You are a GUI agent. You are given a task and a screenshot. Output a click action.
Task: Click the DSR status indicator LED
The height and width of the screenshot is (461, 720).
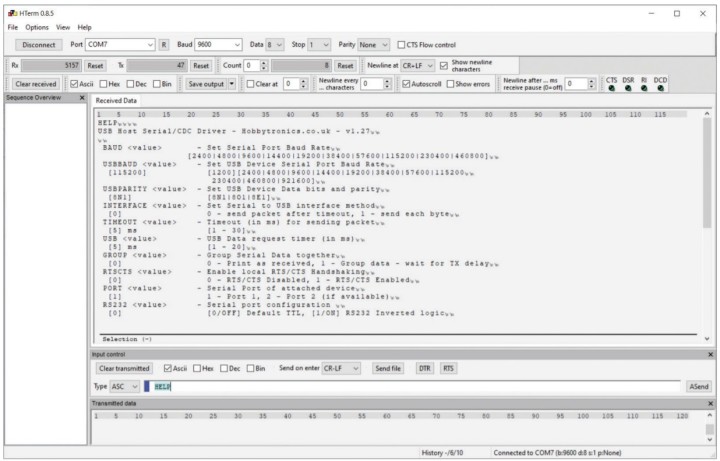tap(628, 88)
